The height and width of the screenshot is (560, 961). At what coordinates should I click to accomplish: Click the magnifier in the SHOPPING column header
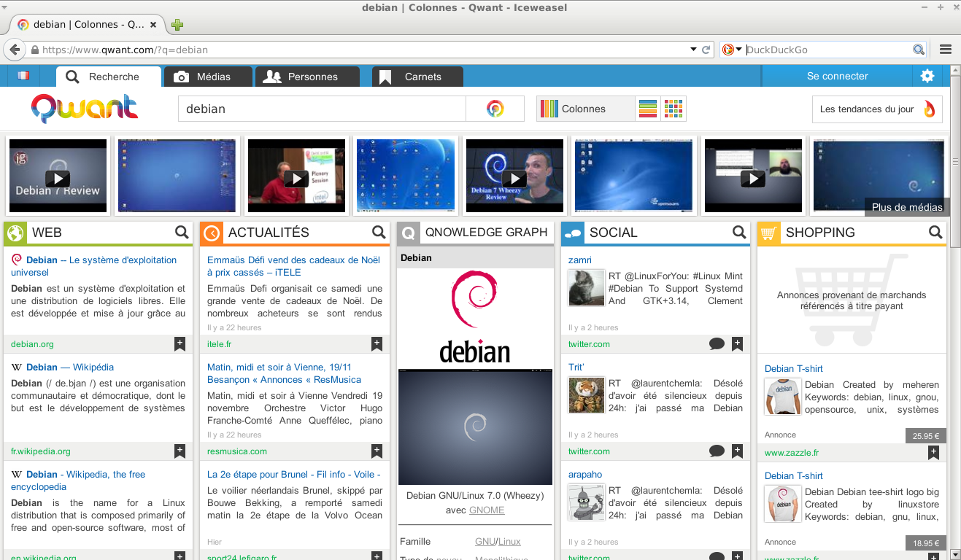pos(935,233)
